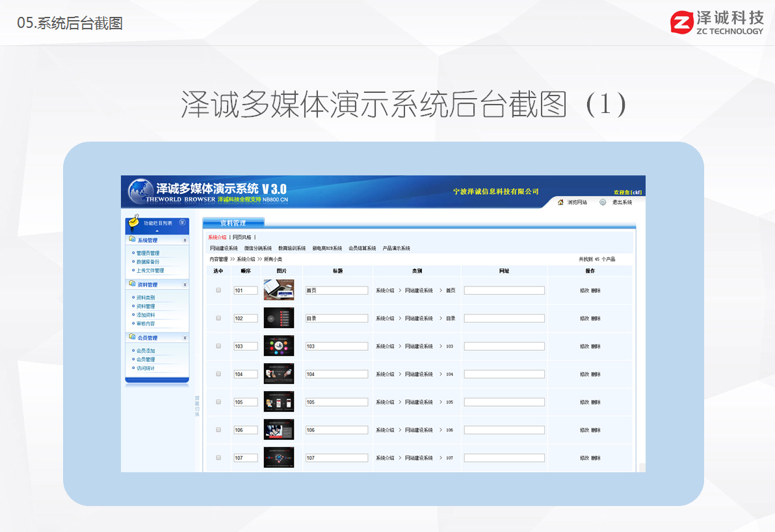Click the folder icon beside 系统管理
Viewport: 775px width, 532px height.
pyautogui.click(x=132, y=240)
